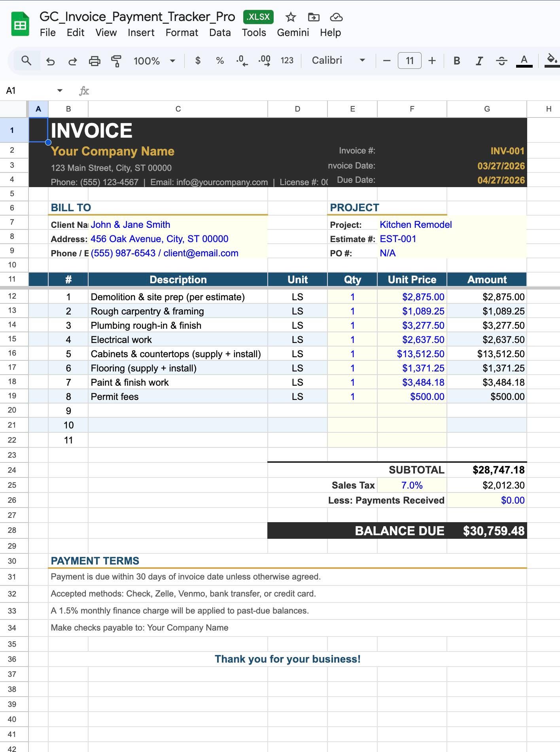Open the text color picker
This screenshot has width=560, height=752.
pyautogui.click(x=524, y=61)
